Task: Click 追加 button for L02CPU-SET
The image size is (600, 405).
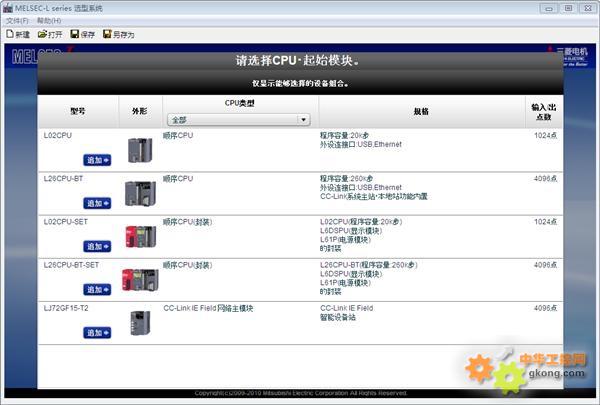Action: click(x=97, y=246)
